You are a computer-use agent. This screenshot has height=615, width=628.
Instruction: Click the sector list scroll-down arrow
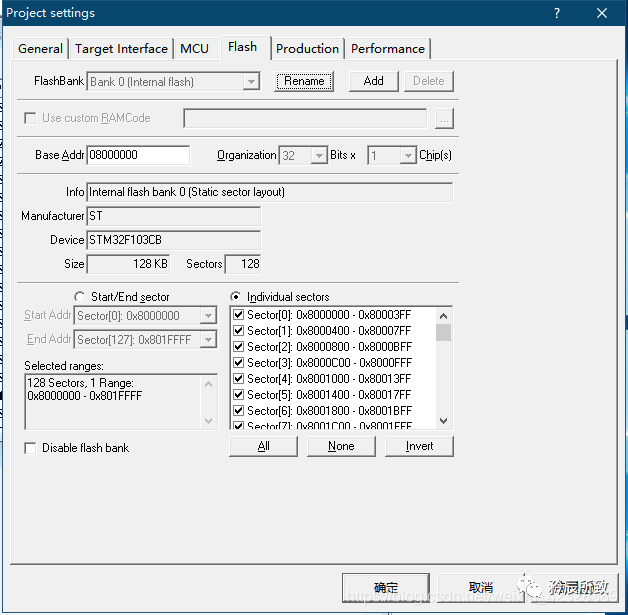tap(443, 421)
